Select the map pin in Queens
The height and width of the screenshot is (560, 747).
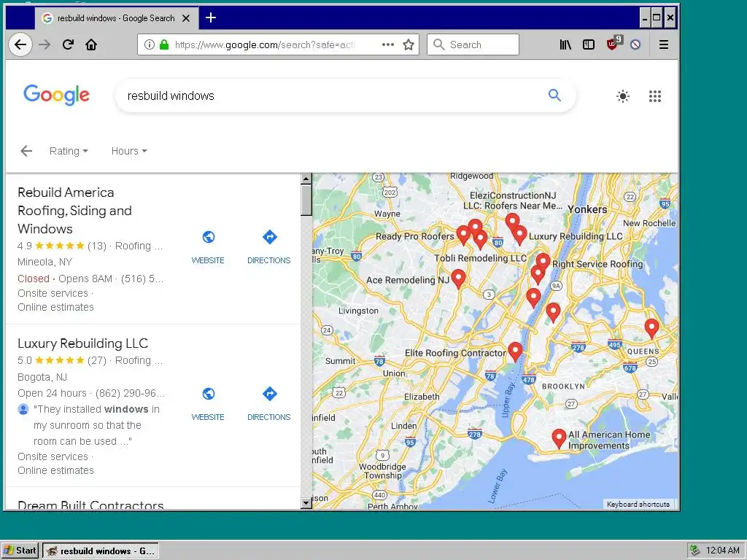651,327
